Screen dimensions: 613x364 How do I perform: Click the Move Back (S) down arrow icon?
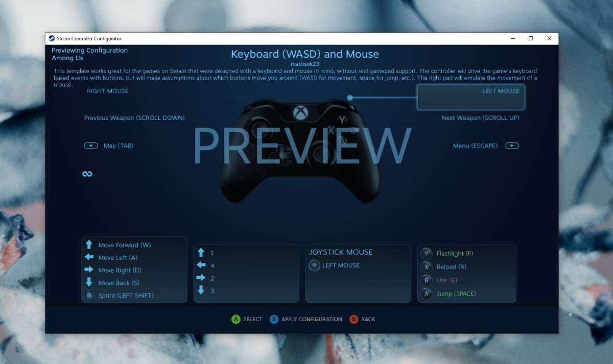[89, 282]
